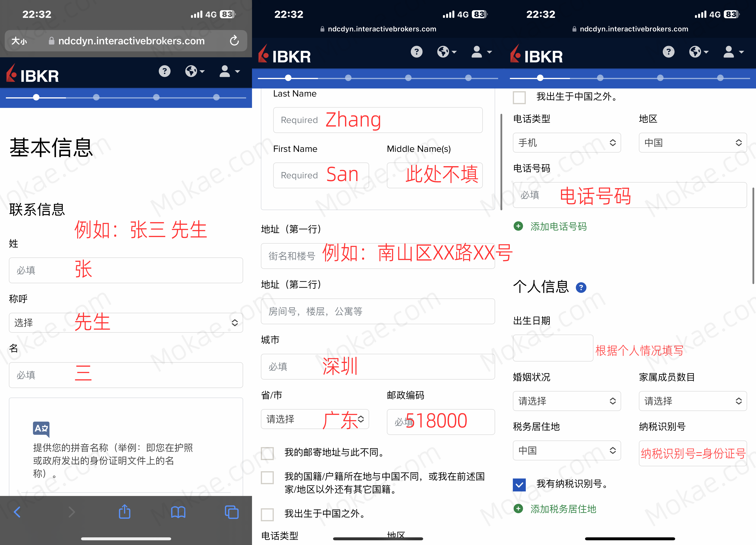Click the 邮政编码 postal code field
The width and height of the screenshot is (756, 545).
pos(441,422)
